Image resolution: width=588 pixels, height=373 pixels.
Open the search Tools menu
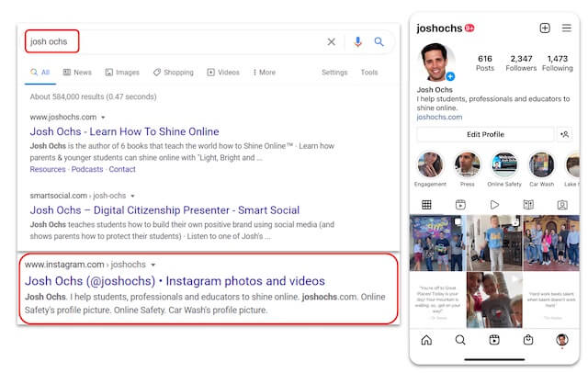369,72
